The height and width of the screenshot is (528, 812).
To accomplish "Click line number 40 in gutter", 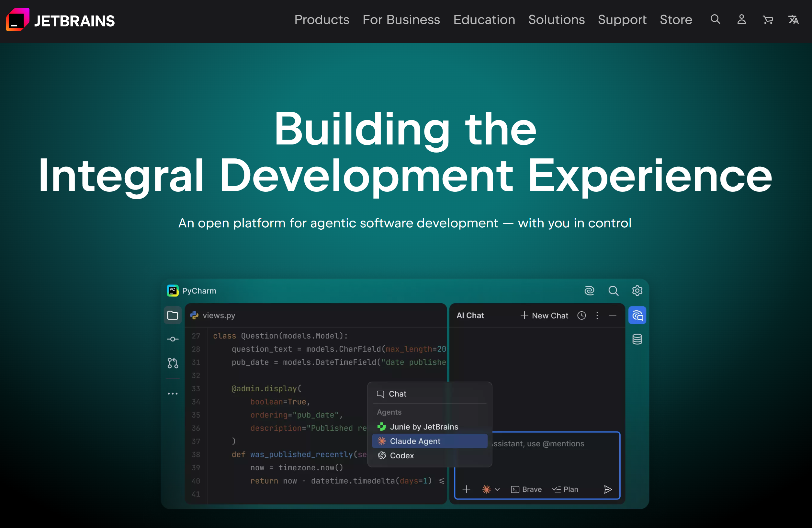I will tap(196, 481).
